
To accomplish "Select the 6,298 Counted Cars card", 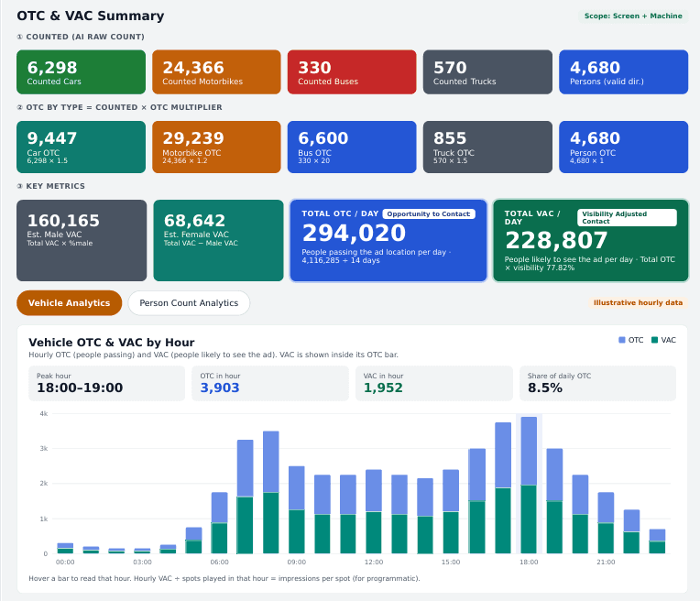I will point(81,71).
